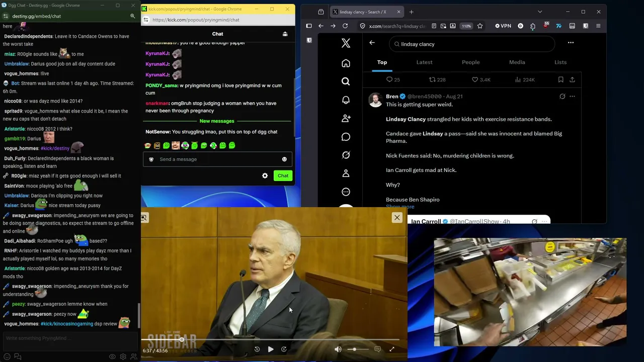Switch to the Media search tab

coord(517,62)
